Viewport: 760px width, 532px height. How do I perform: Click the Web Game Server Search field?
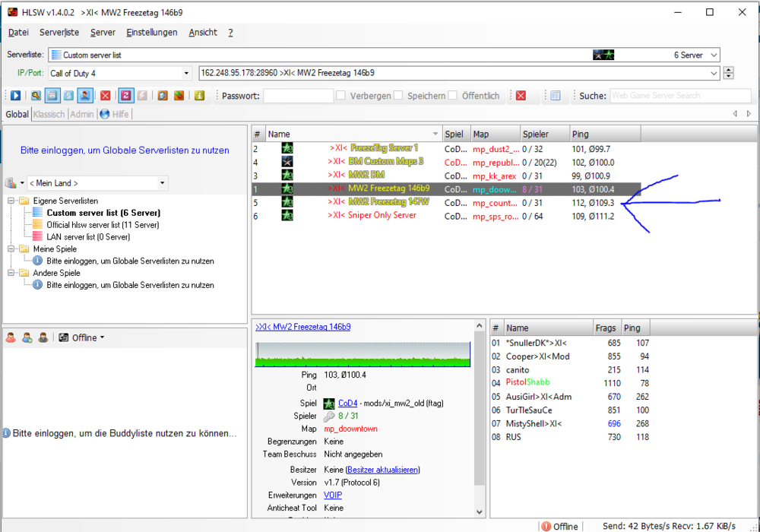coord(681,96)
